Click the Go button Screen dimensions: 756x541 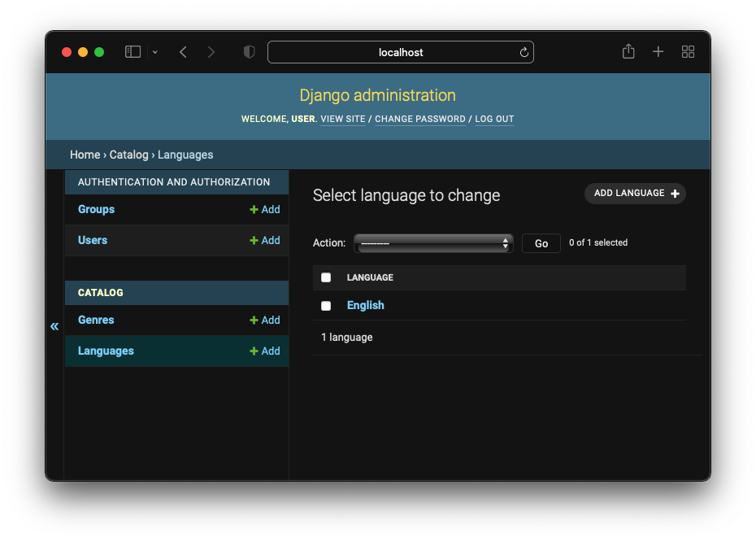point(541,243)
